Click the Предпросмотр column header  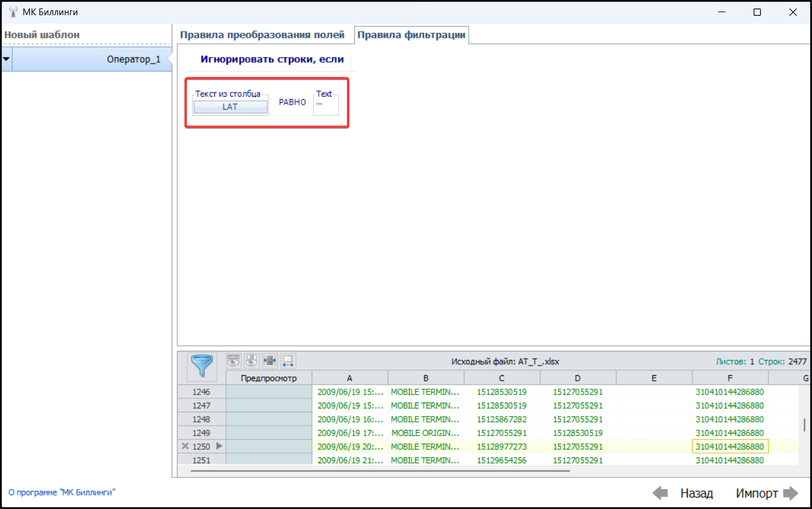pos(268,378)
